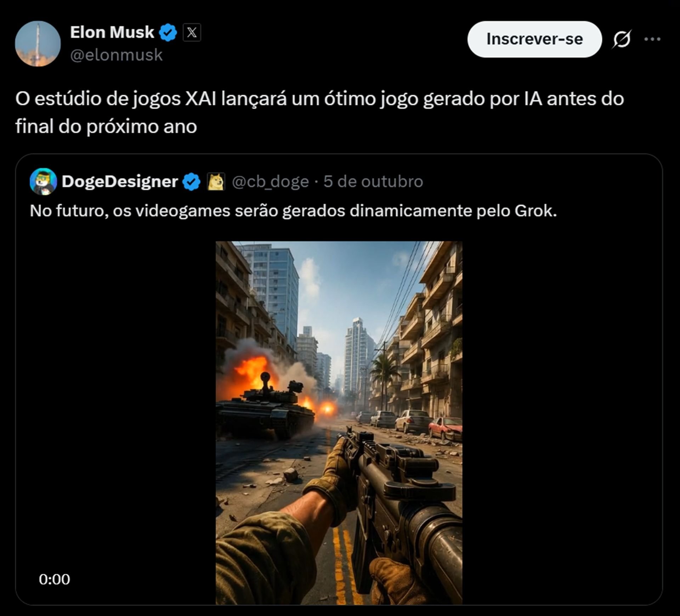680x616 pixels.
Task: Open the three-dot more options menu
Action: coord(652,39)
